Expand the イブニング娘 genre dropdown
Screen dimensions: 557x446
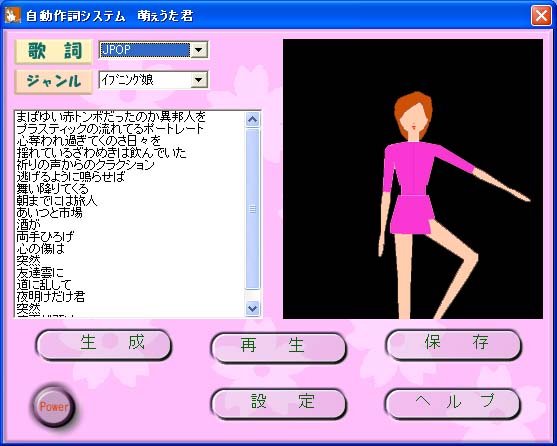(x=199, y=80)
